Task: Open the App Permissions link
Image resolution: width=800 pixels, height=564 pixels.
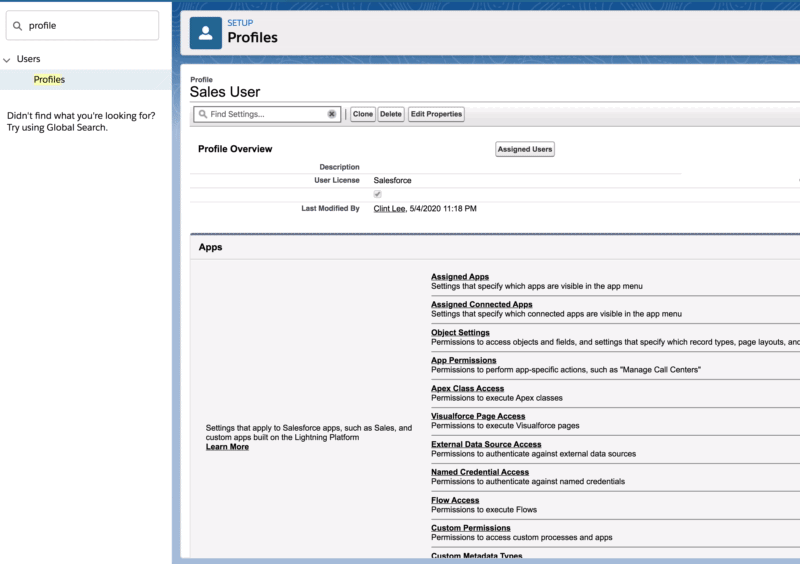Action: (463, 360)
